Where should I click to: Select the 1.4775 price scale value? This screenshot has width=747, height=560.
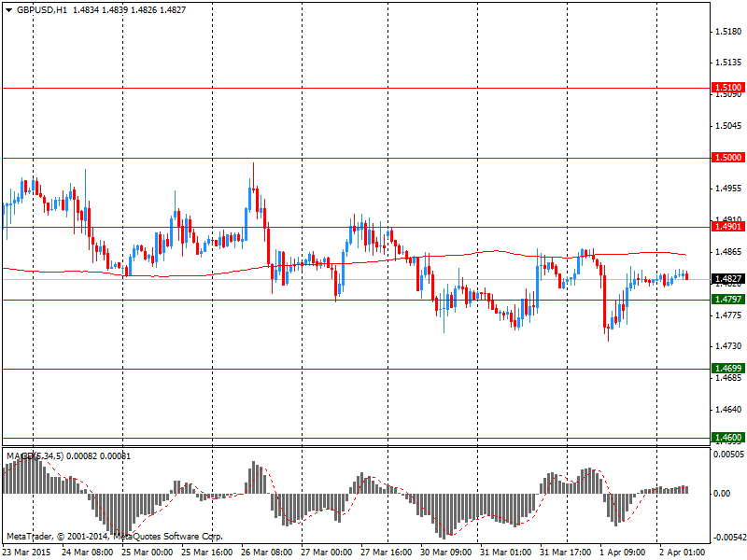click(729, 315)
